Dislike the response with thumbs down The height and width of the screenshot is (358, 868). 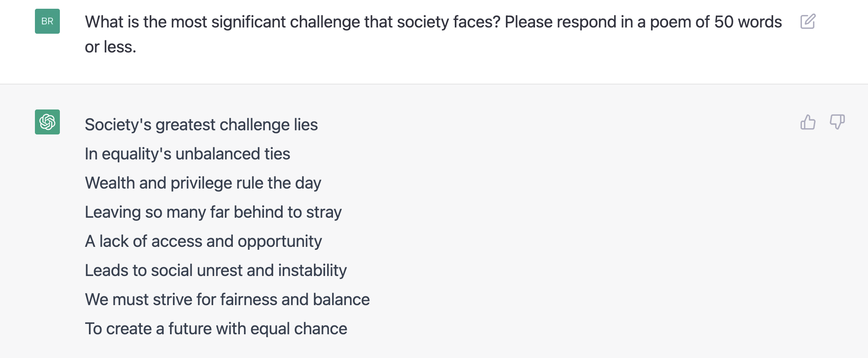[837, 122]
